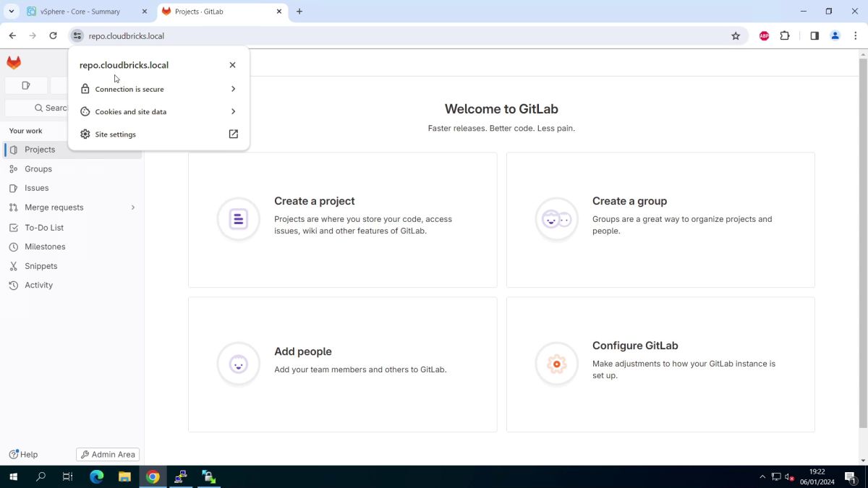Open Merge requests in the sidebar
This screenshot has height=488, width=868.
(72, 207)
